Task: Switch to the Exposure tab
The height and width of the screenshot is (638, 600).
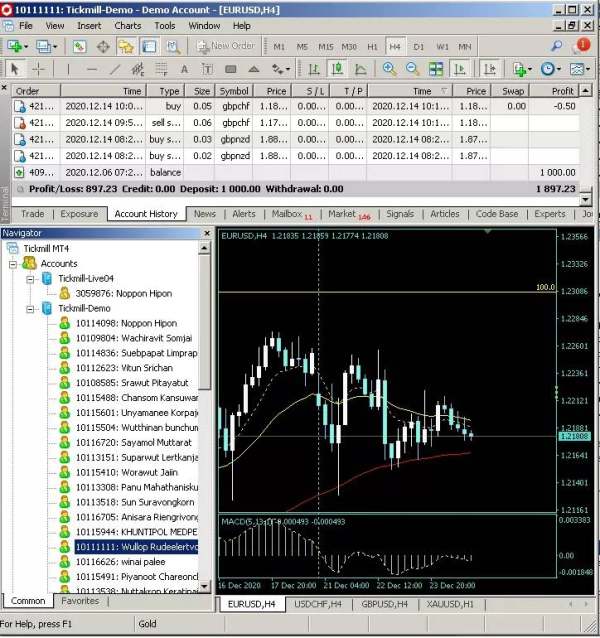Action: click(x=79, y=214)
